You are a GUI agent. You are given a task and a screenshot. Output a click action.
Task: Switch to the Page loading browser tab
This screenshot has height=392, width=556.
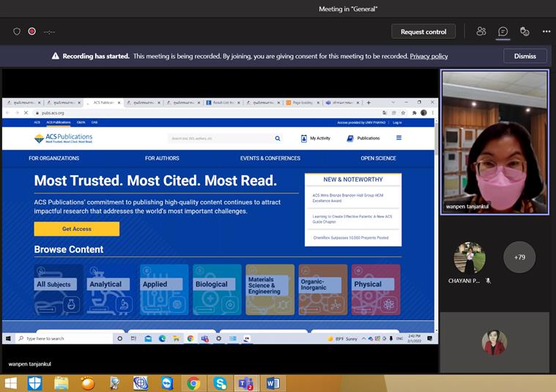pos(303,103)
